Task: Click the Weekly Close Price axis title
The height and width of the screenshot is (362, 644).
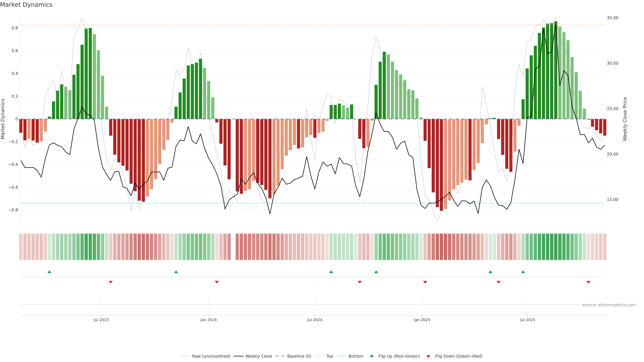Action: (x=625, y=119)
